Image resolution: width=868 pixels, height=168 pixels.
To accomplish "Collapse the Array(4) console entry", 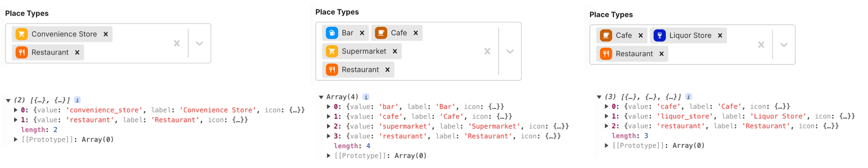I will click(x=321, y=97).
